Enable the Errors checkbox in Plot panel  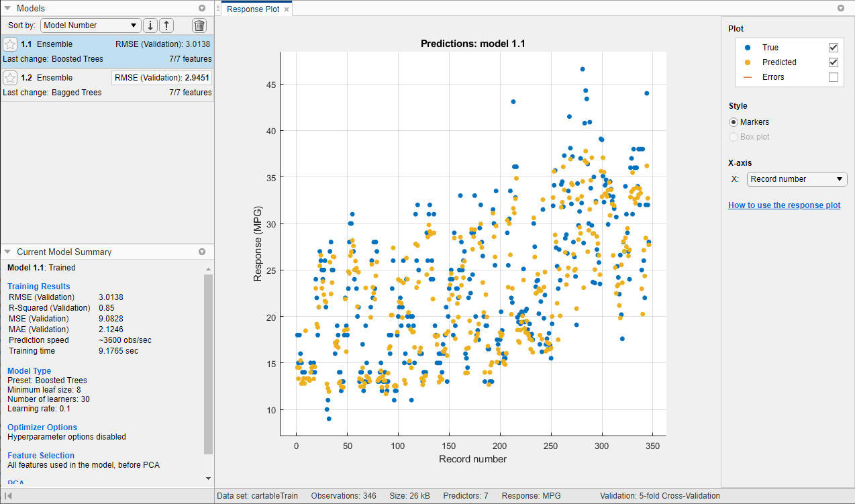(x=833, y=77)
